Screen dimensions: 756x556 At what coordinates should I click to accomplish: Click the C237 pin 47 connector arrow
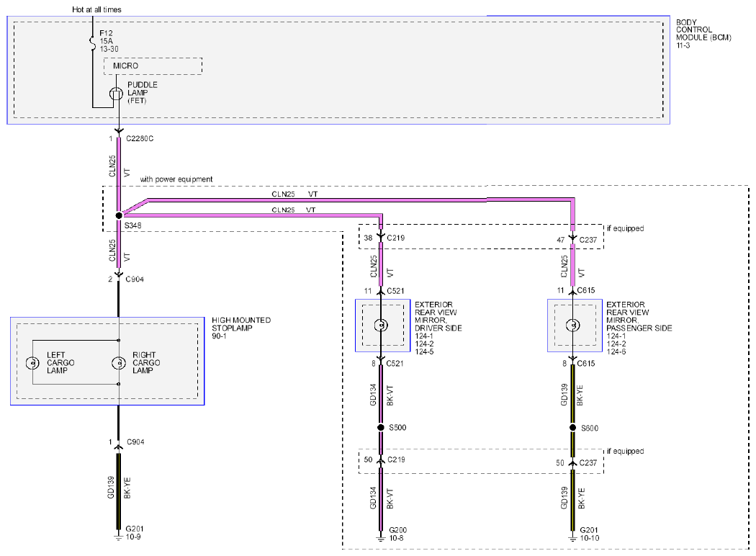pyautogui.click(x=572, y=238)
